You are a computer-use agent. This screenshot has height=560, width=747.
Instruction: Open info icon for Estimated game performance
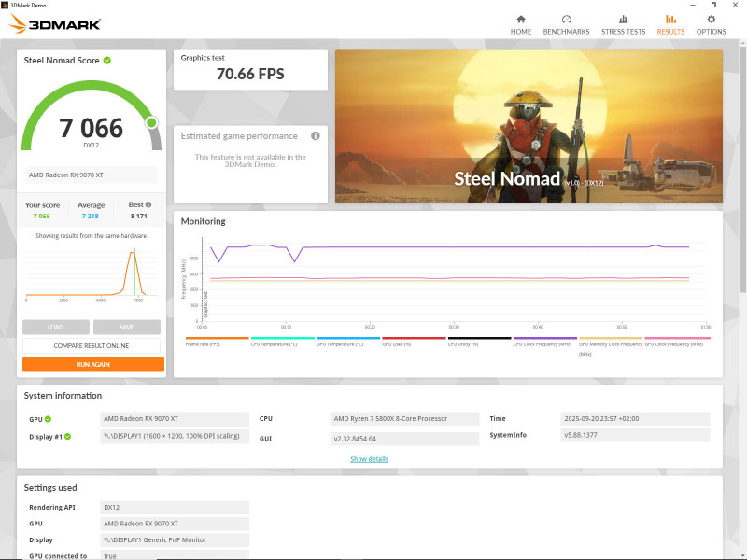(316, 136)
